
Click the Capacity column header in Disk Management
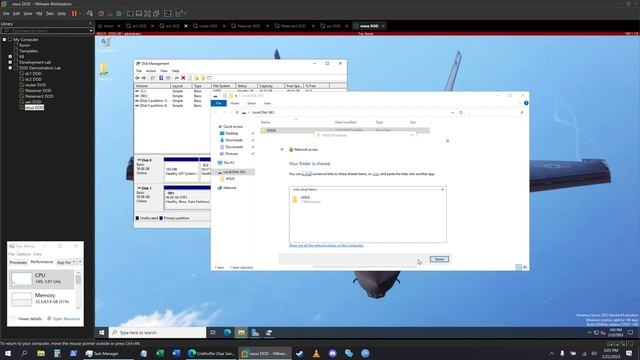pyautogui.click(x=271, y=86)
